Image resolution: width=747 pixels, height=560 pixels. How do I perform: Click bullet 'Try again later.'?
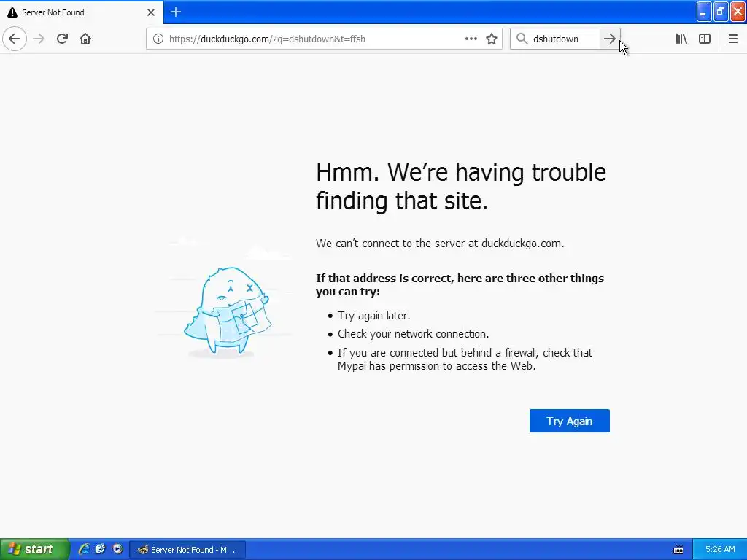click(374, 316)
